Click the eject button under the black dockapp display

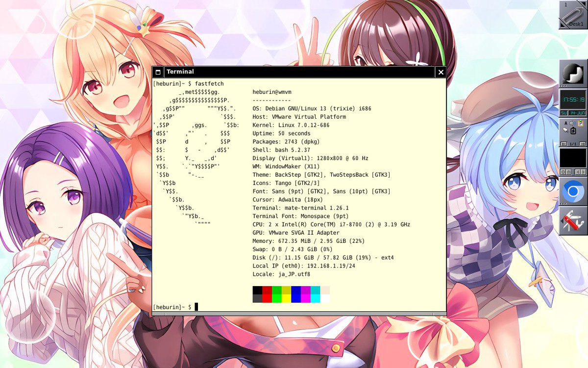[x=569, y=172]
